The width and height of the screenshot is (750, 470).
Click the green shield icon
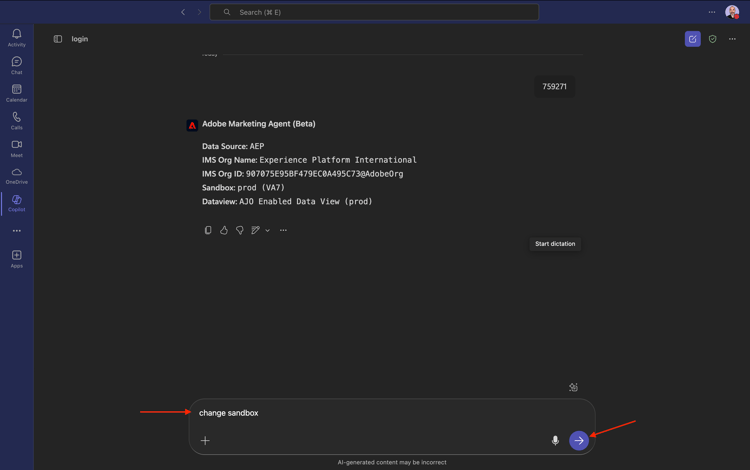[713, 39]
